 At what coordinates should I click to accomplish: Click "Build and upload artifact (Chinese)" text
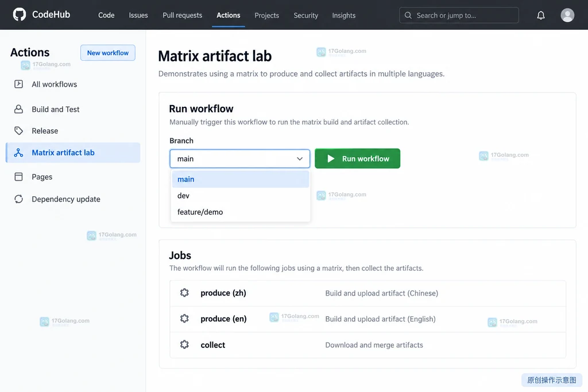pyautogui.click(x=381, y=293)
